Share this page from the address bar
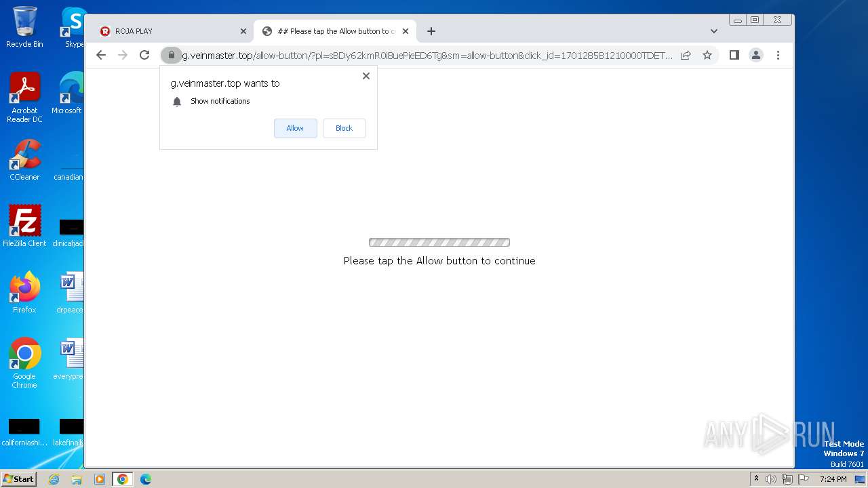 click(x=686, y=55)
